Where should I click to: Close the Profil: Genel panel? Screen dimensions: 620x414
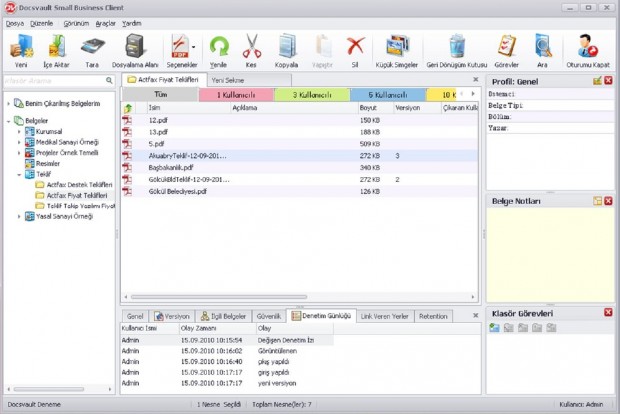click(609, 81)
